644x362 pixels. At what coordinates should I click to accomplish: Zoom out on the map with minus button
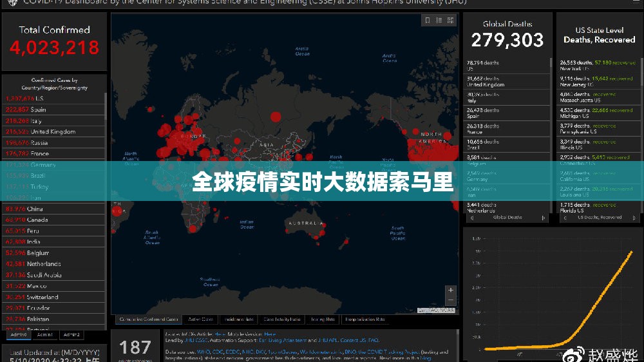451,300
